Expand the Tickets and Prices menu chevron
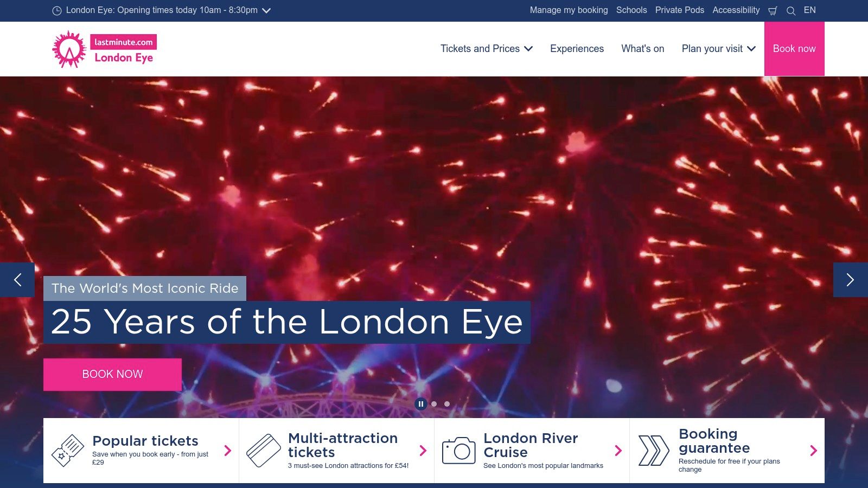This screenshot has height=488, width=868. pyautogui.click(x=528, y=49)
